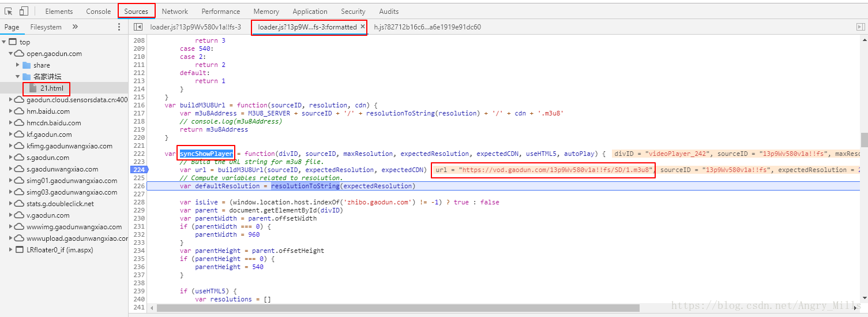Select the simg01.gaodunwangxiao.com domain
Screen dimensions: 868x317
tap(72, 181)
